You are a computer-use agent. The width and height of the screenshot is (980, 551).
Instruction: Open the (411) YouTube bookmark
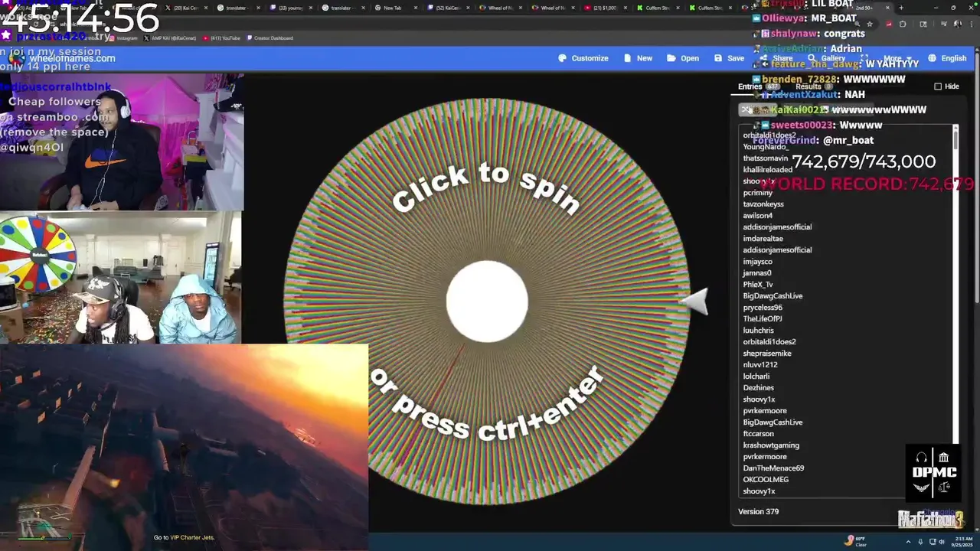click(x=220, y=37)
